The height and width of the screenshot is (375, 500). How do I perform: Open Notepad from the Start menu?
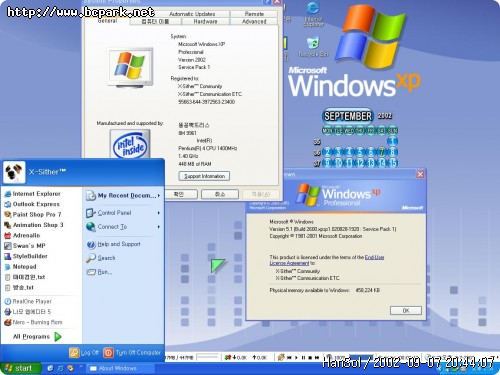click(x=20, y=267)
